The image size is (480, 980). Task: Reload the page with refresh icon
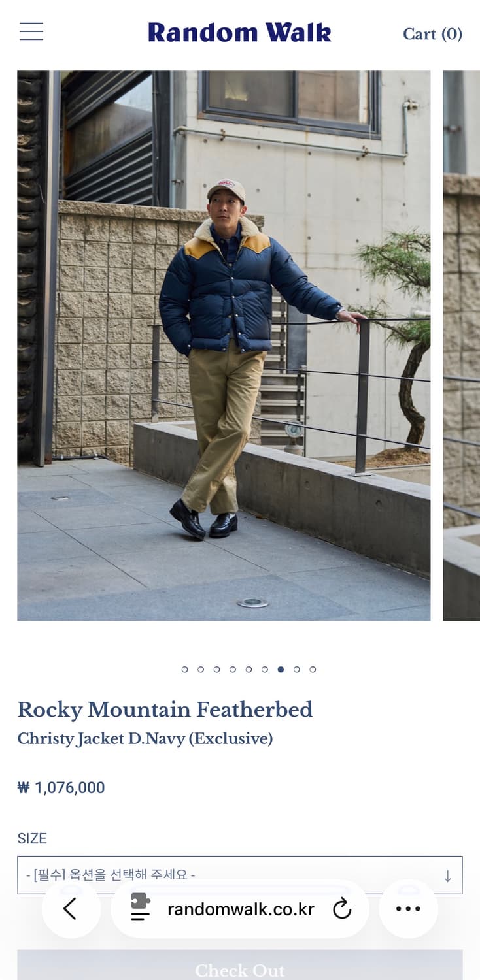(x=342, y=909)
